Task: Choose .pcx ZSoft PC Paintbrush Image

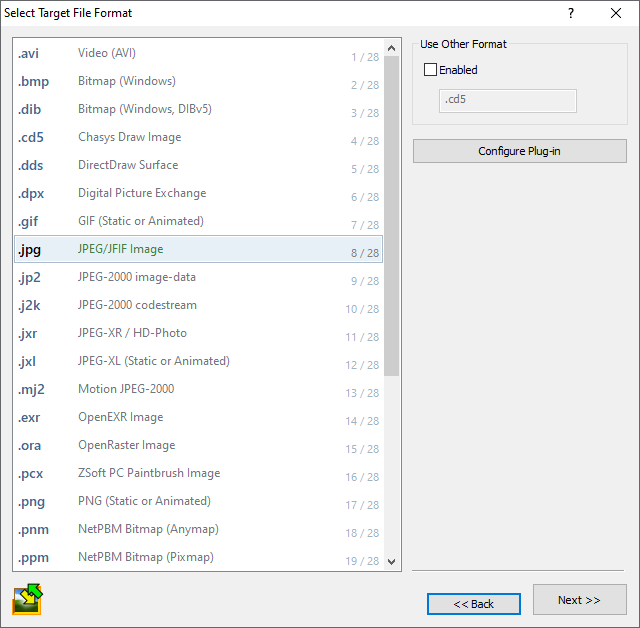Action: [198, 473]
